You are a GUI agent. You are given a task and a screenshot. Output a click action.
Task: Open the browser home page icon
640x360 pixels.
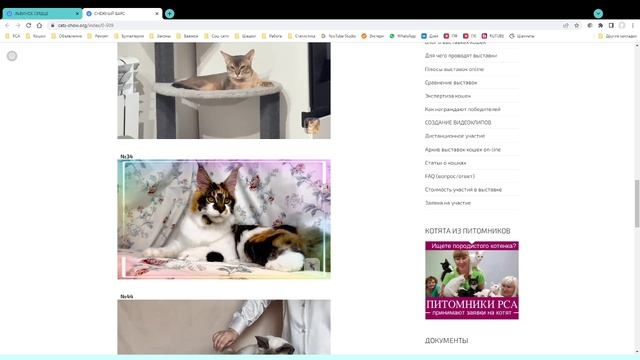(39, 25)
